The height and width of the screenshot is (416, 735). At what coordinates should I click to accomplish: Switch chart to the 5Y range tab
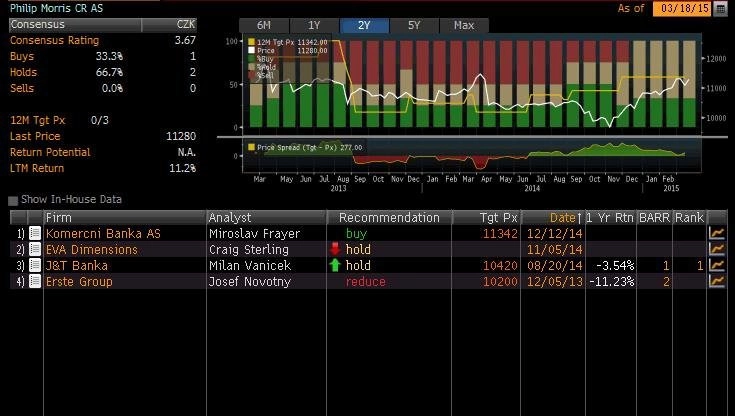point(414,25)
